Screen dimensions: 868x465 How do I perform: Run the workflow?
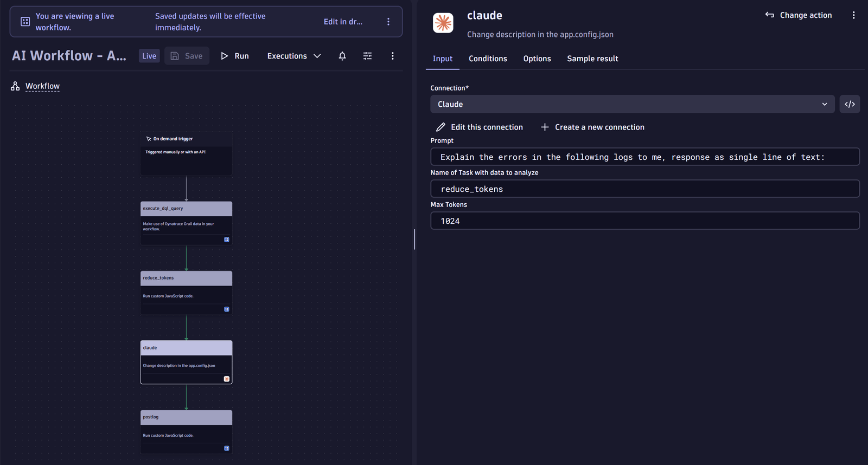click(x=235, y=56)
